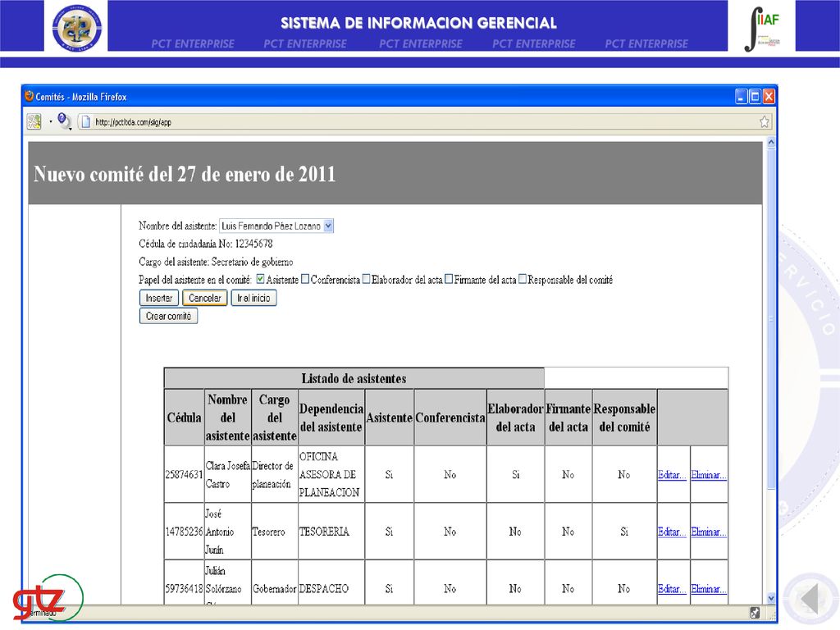Check the Conferencista checkbox
840x630 pixels.
305,279
